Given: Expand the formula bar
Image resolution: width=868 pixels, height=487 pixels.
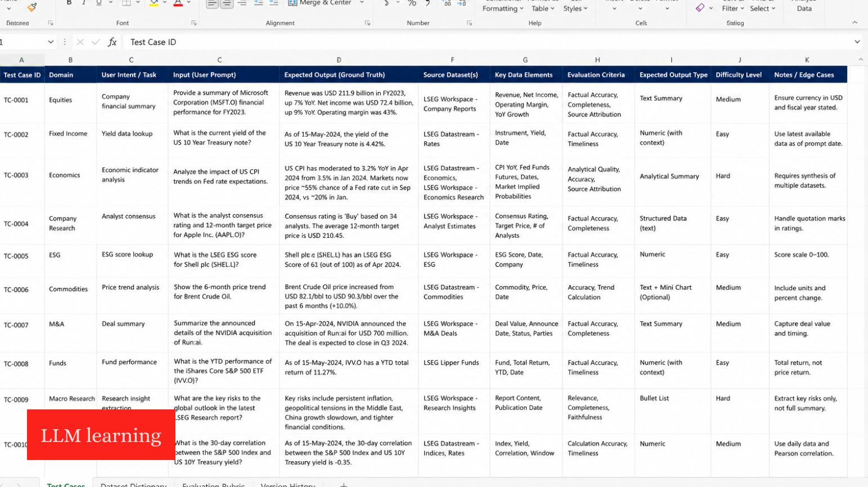Looking at the screenshot, I should click(x=857, y=42).
